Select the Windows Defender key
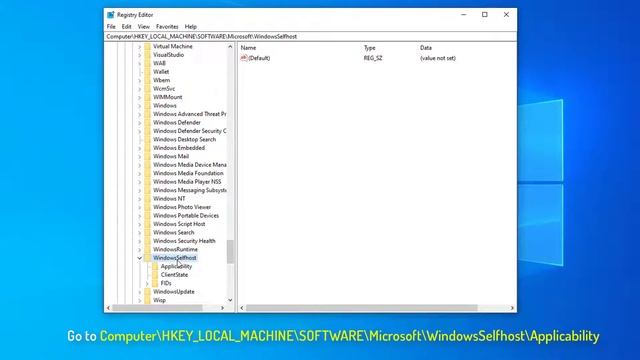This screenshot has height=360, width=640. [177, 122]
